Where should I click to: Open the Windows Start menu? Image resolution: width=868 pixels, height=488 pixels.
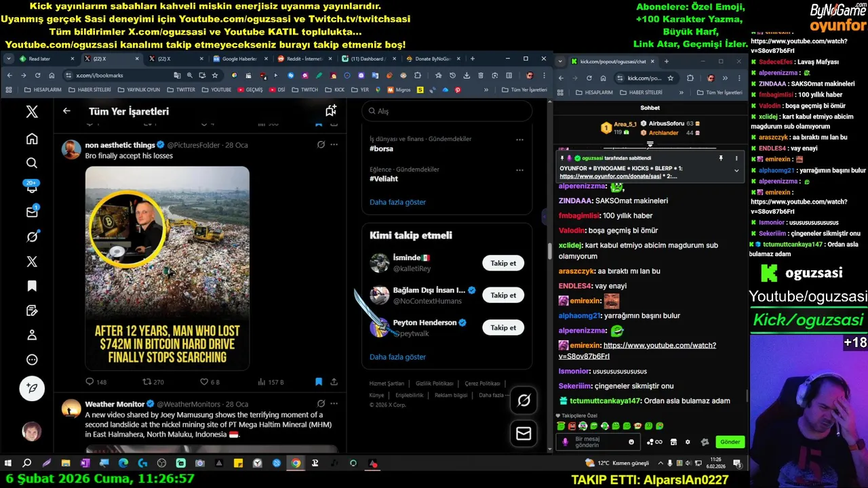[8, 464]
